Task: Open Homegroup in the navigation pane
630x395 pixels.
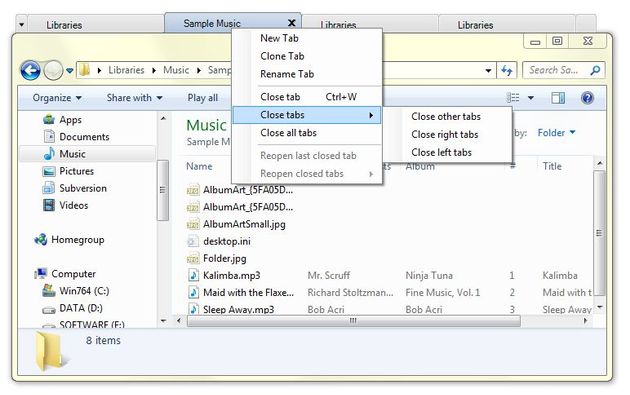Action: click(78, 239)
